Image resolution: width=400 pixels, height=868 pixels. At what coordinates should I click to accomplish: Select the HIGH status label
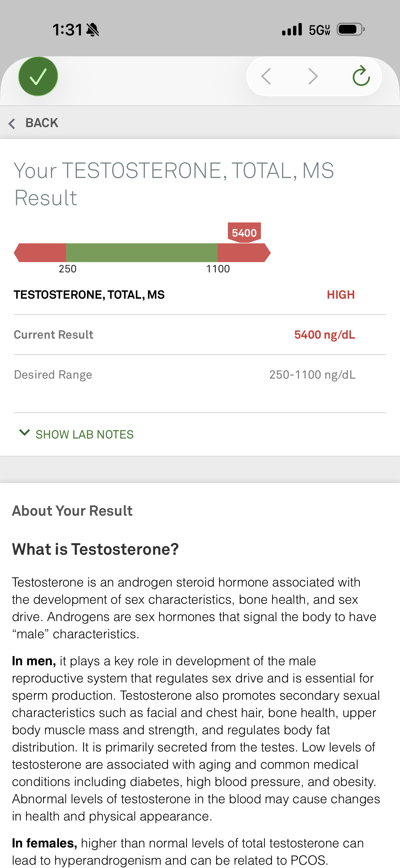[x=341, y=295]
